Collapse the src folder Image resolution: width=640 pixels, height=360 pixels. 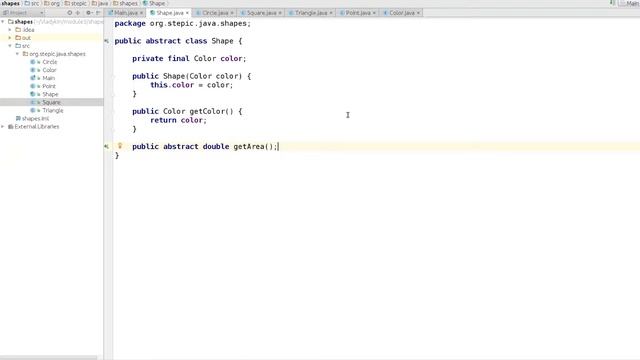10,46
